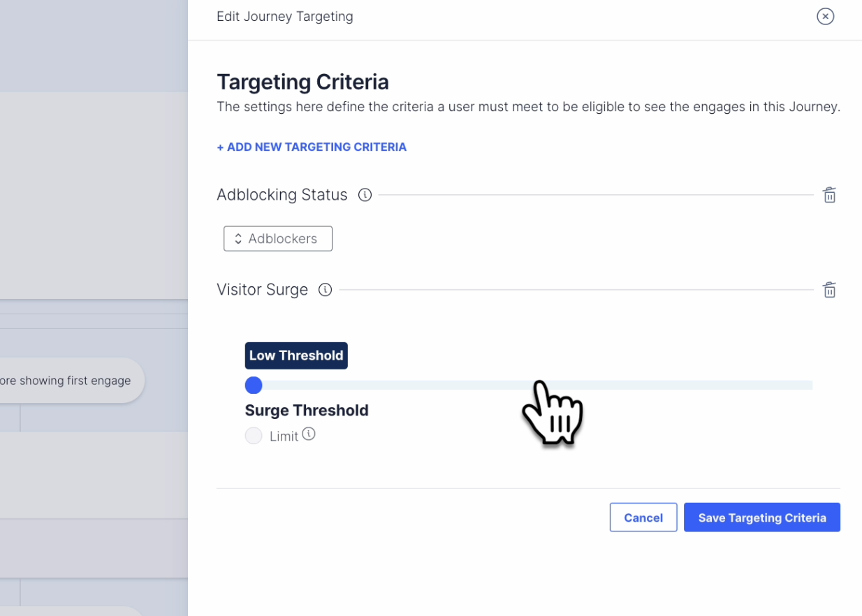Add new targeting criteria
The image size is (862, 616).
point(312,147)
